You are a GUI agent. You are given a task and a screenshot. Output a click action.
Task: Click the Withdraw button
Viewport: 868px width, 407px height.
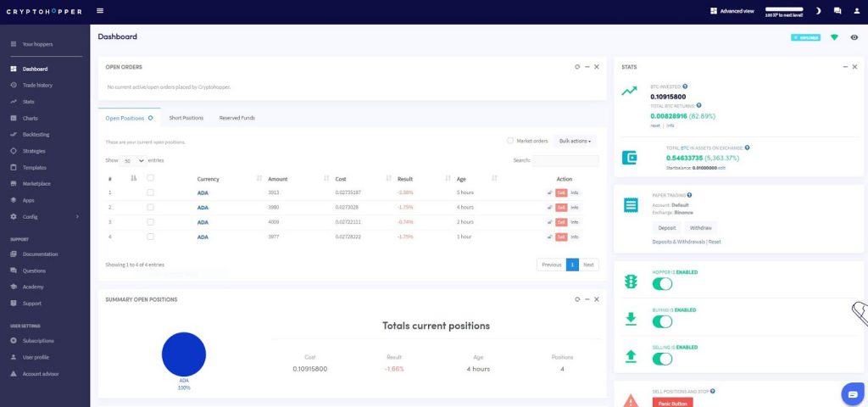coord(700,227)
